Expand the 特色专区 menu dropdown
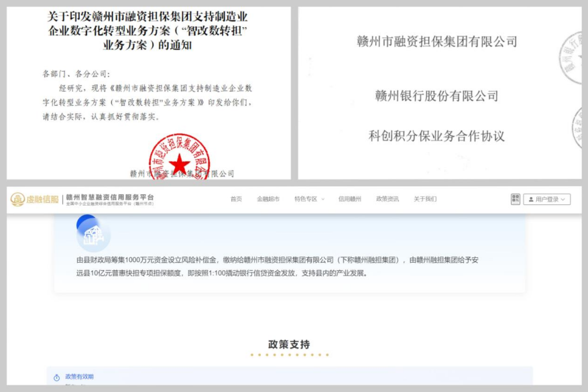Screen dimensions: 588x392 pos(309,199)
